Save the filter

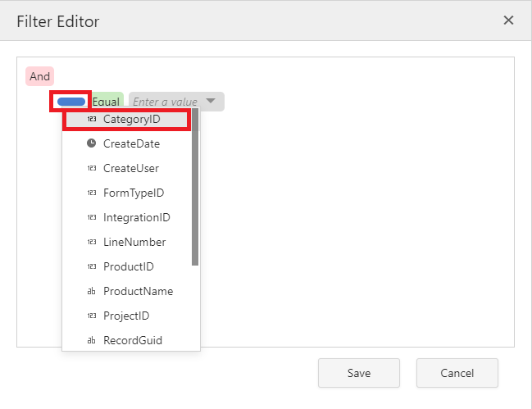[x=359, y=373]
